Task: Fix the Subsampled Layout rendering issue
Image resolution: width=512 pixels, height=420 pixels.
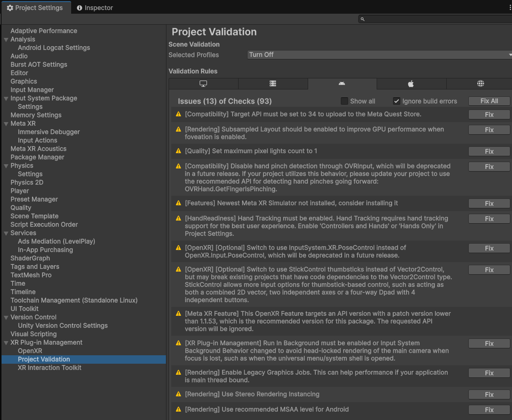Action: 489,130
